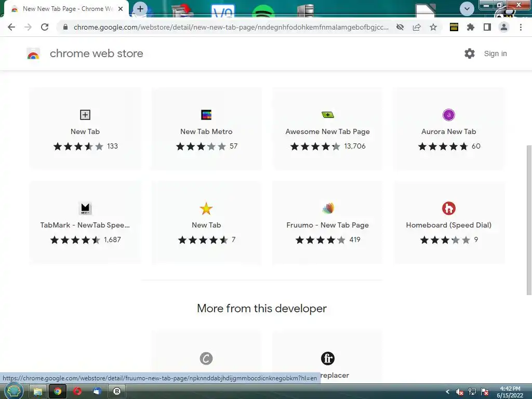Click Awesome New Tab Page green icon
The width and height of the screenshot is (532, 399).
[x=328, y=115]
